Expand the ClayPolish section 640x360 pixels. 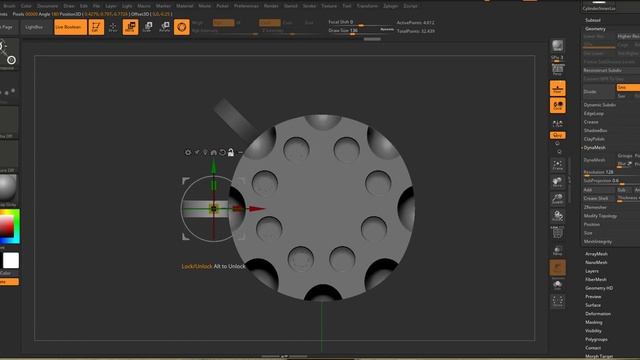click(x=594, y=139)
